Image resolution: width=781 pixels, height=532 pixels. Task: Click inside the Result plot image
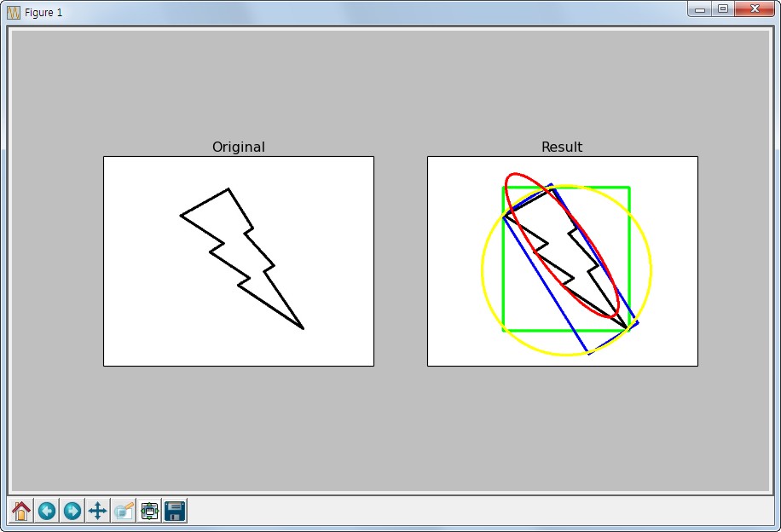563,262
